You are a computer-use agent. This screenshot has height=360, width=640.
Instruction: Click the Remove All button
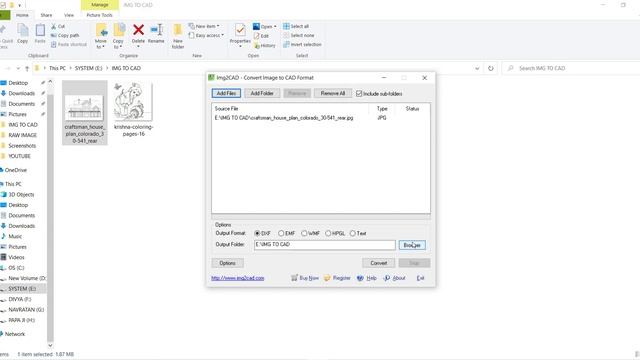tap(333, 93)
